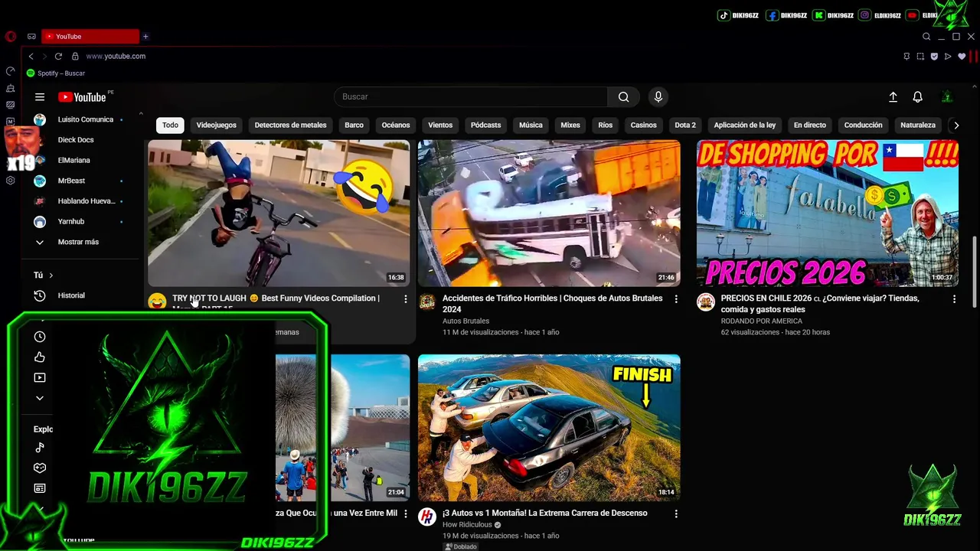Click the YouTube page vertical scrollbar
Screen dimensions: 980x551
tap(975, 272)
